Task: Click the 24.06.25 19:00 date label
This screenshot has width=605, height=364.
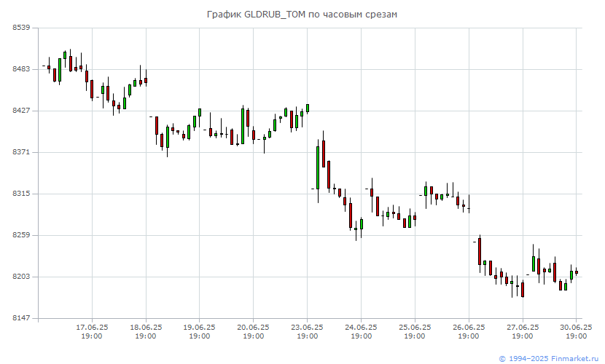Action: (x=361, y=332)
